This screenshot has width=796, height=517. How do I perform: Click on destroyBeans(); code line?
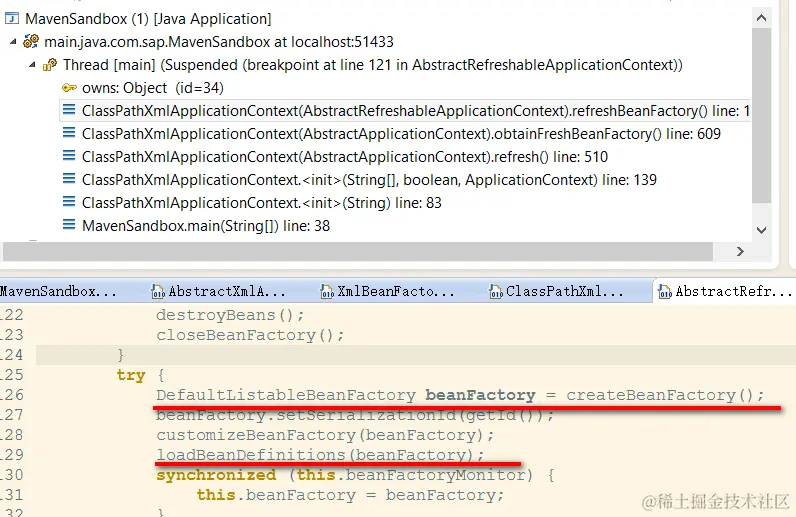(x=230, y=315)
